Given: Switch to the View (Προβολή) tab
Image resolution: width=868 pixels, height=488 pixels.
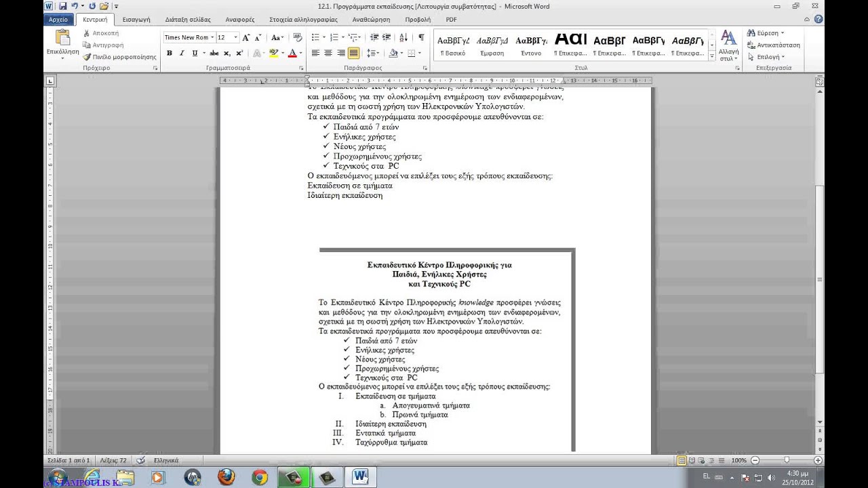Looking at the screenshot, I should (x=418, y=20).
